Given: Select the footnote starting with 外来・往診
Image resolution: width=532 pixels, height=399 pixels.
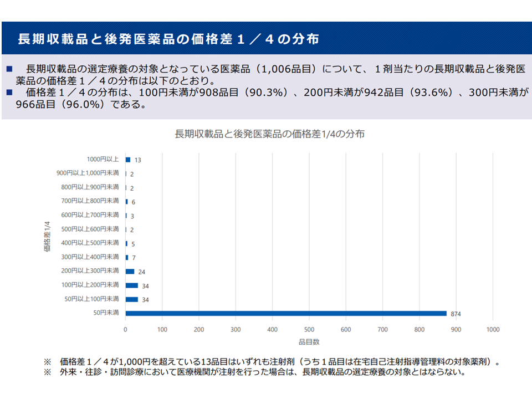Looking at the screenshot, I should coord(254,373).
